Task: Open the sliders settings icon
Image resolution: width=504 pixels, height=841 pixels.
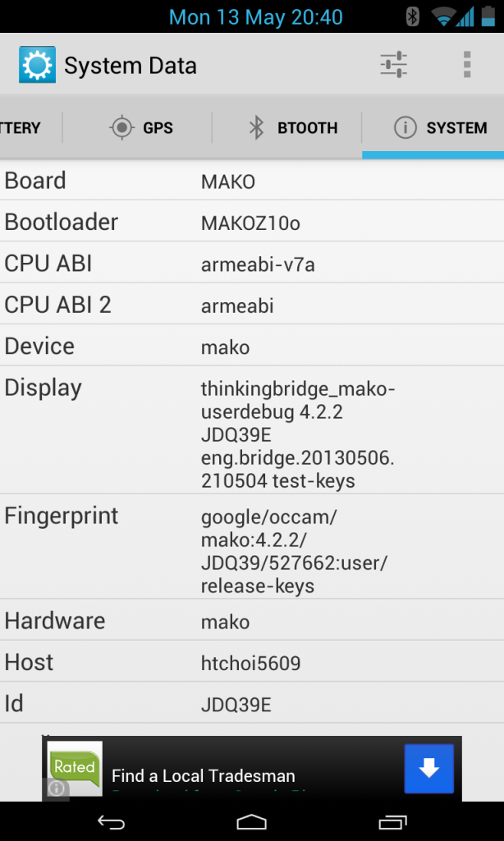Action: (394, 65)
